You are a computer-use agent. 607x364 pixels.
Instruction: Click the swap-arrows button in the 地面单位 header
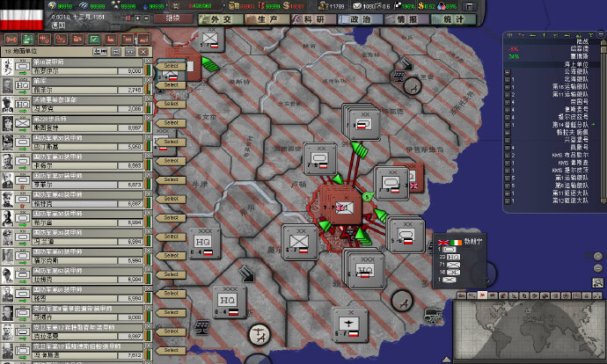pos(116,52)
